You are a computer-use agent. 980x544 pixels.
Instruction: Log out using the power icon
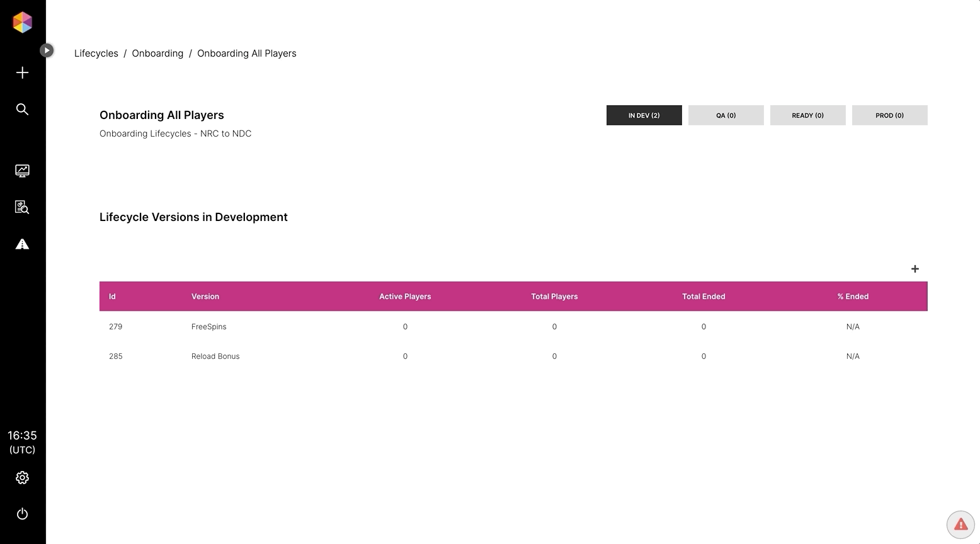(x=22, y=514)
